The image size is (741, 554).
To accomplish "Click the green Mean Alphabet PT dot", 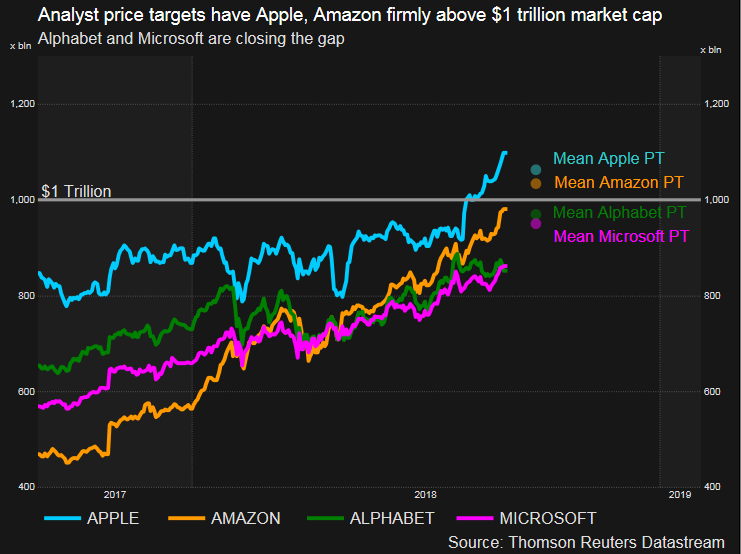I will 536,213.
